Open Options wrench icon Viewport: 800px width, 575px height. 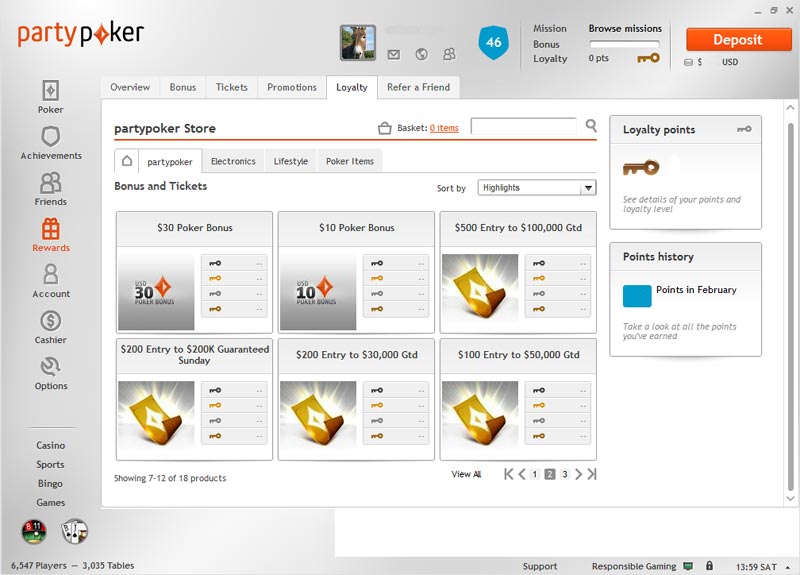tap(51, 367)
